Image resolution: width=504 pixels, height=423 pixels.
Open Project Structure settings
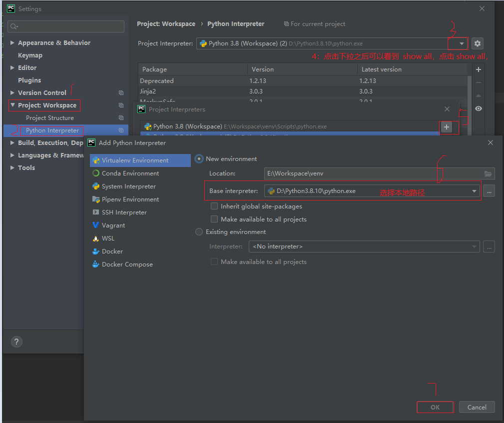[50, 118]
